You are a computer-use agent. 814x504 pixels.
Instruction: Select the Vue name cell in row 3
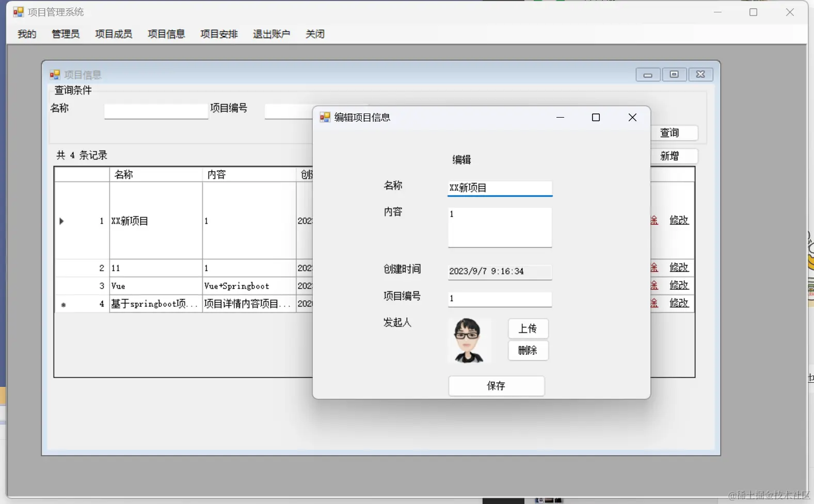coord(156,286)
